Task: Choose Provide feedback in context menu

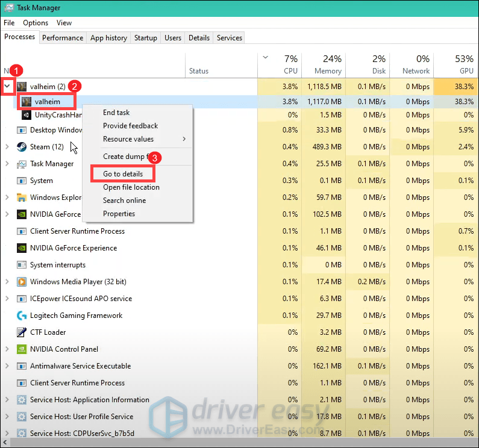Action: pyautogui.click(x=137, y=126)
